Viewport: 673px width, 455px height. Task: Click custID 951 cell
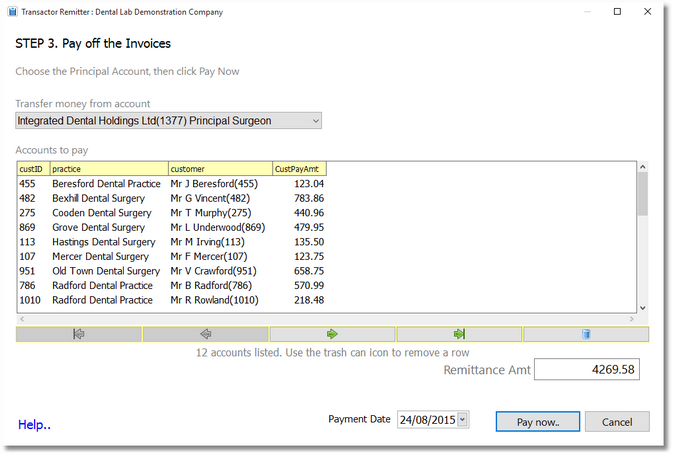pyautogui.click(x=27, y=271)
